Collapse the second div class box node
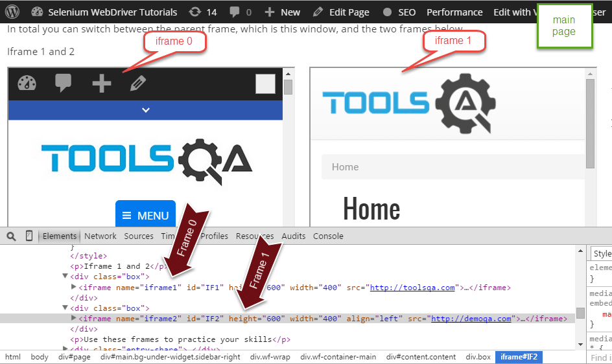The width and height of the screenshot is (612, 364). 65,308
